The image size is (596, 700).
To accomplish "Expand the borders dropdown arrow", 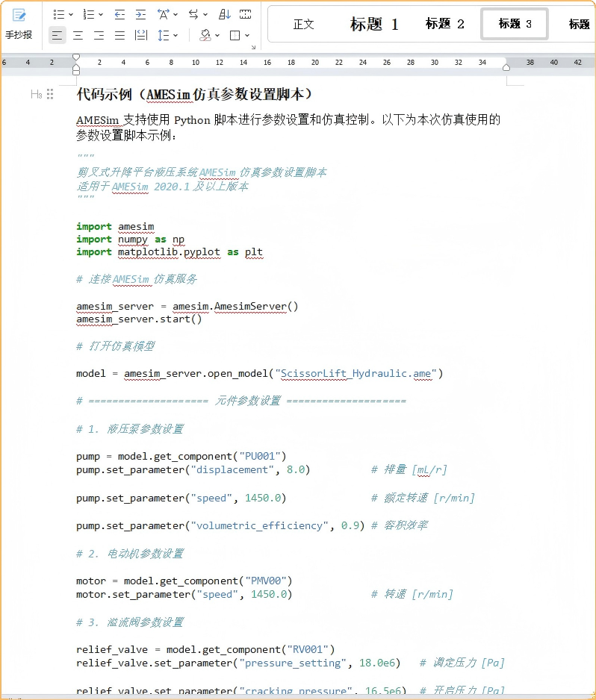I will point(247,35).
